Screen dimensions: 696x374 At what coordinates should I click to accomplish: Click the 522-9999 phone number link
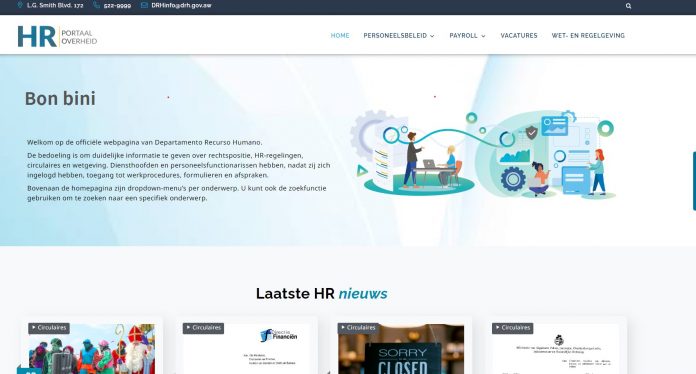tap(117, 5)
